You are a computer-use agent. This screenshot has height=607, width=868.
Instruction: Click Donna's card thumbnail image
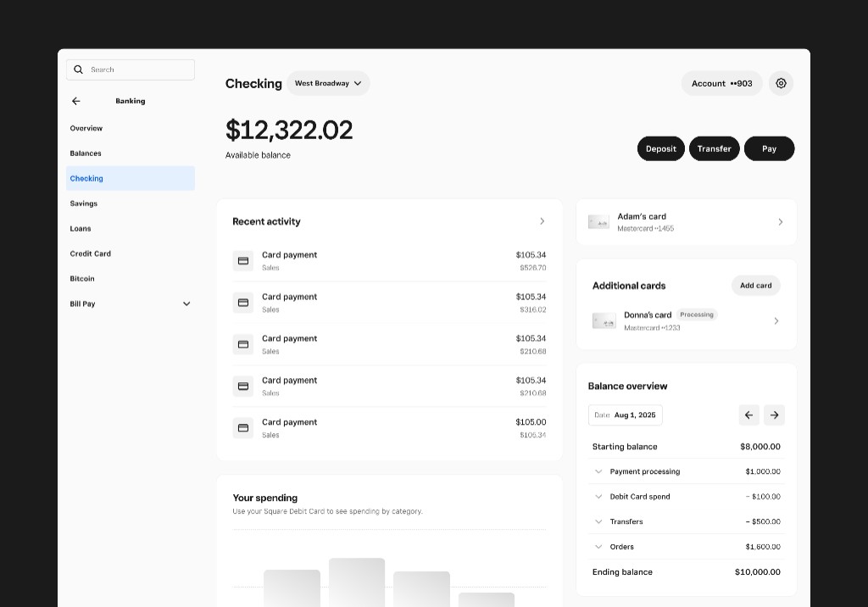[604, 320]
